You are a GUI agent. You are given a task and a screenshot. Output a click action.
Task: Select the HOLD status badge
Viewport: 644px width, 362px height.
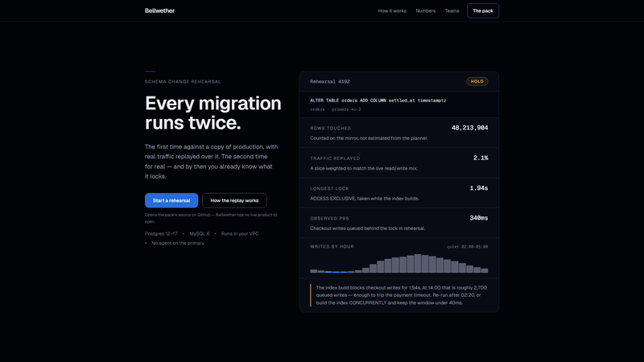[477, 81]
